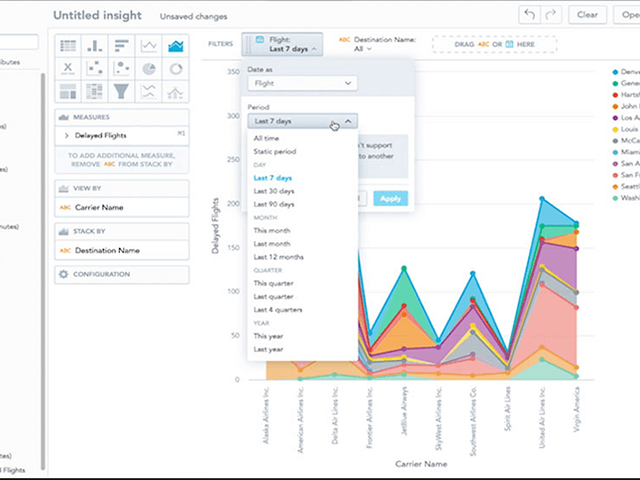This screenshot has width=640, height=480.
Task: Select Last 30 days period option
Action: tap(273, 190)
